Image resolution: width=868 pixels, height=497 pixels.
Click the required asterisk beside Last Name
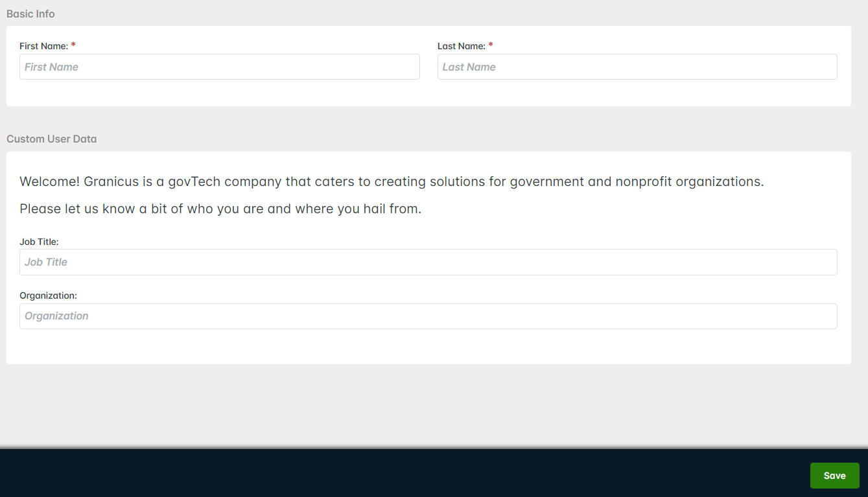click(x=491, y=45)
